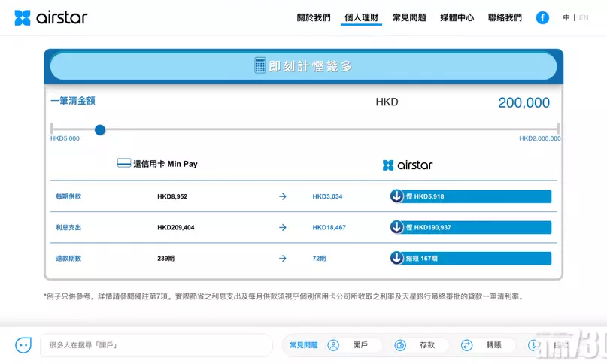Image resolution: width=607 pixels, height=364 pixels.
Task: Click the slider start at HKD5,000
Action: click(52, 129)
